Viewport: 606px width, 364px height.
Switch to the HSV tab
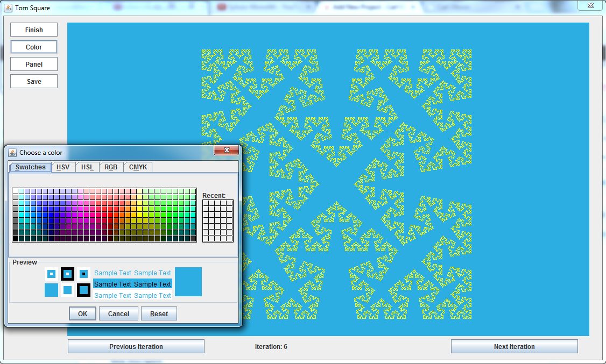[63, 167]
